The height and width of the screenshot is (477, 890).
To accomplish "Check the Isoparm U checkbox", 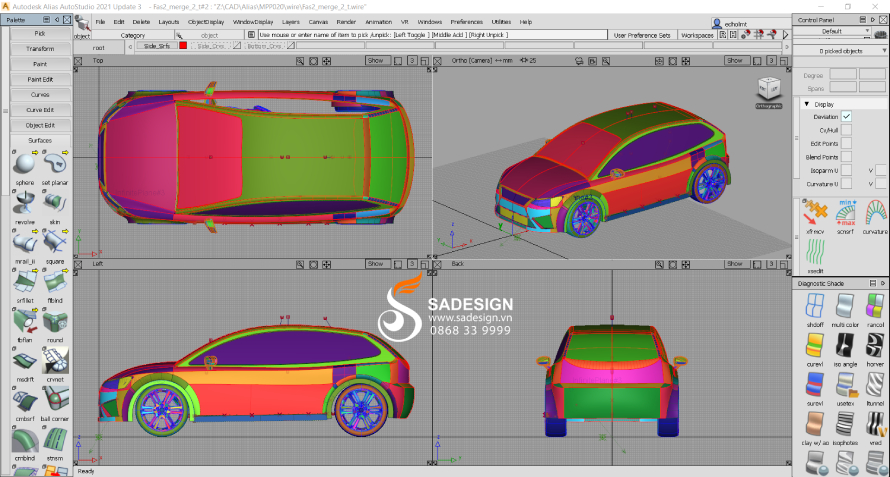I will pyautogui.click(x=846, y=170).
